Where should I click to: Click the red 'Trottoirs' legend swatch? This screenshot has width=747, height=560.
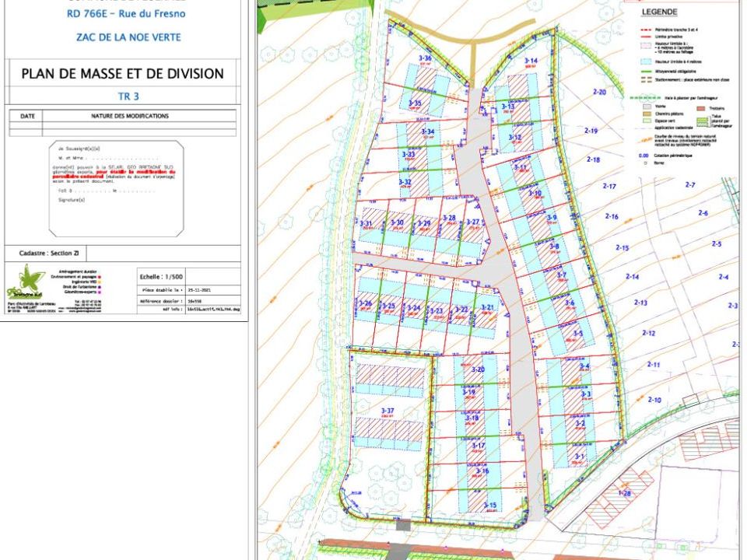pyautogui.click(x=701, y=109)
